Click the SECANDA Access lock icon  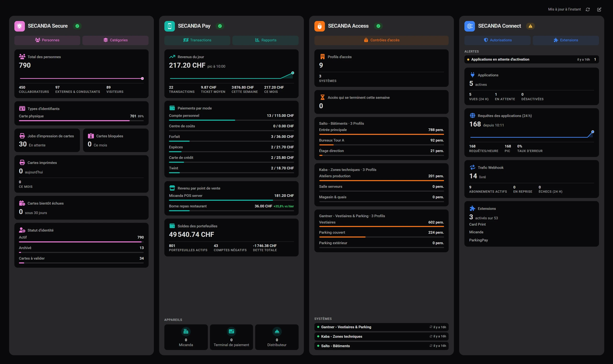319,26
